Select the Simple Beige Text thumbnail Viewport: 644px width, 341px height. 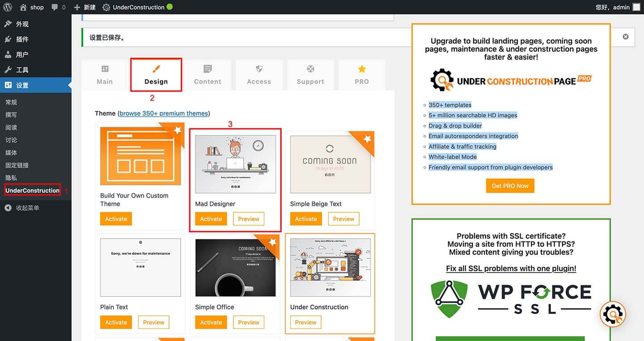330,164
